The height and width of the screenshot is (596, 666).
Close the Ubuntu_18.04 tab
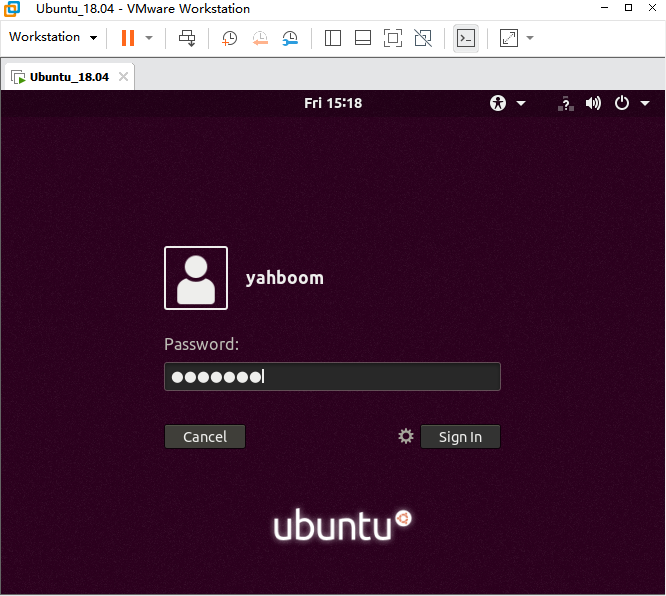[123, 76]
